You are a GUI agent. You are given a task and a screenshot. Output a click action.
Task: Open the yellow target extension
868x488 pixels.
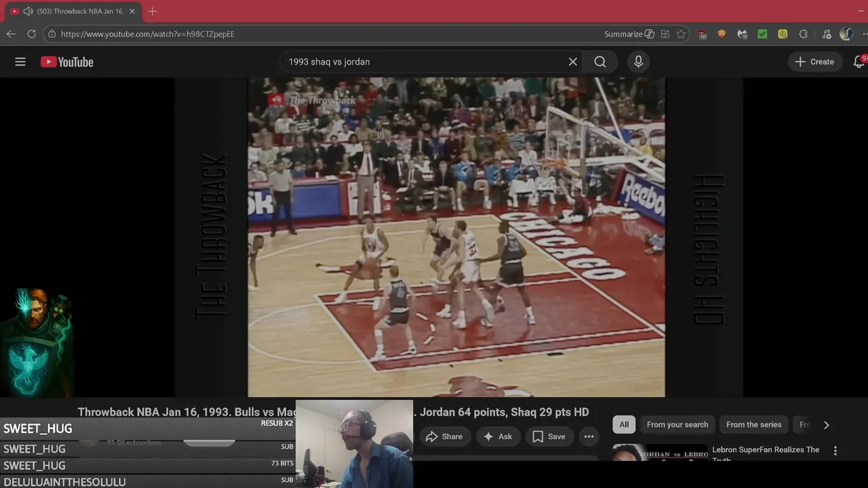[783, 34]
